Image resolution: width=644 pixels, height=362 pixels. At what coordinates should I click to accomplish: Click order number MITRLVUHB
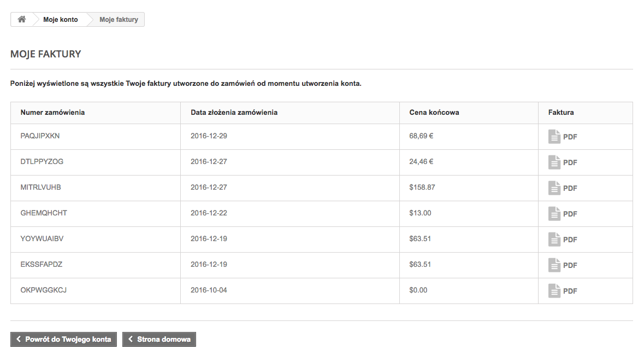[x=40, y=188]
